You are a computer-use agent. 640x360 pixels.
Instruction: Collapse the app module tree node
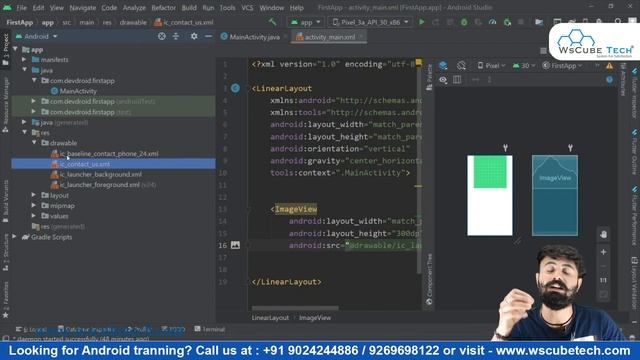pos(16,49)
